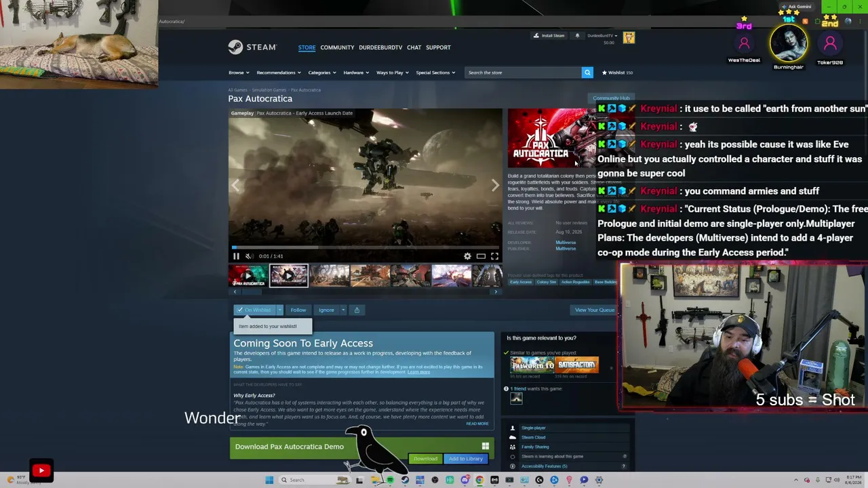
Task: Open the Action Roguelike tag
Action: coord(576,282)
